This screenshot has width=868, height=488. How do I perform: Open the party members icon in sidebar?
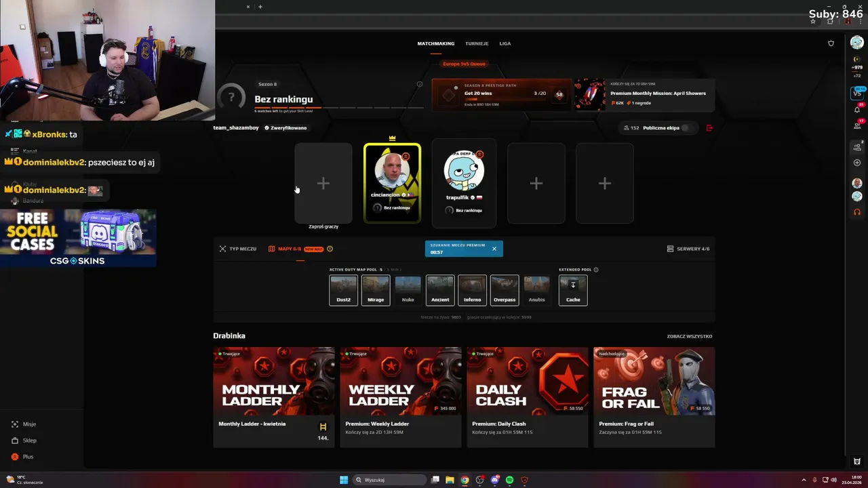click(857, 146)
